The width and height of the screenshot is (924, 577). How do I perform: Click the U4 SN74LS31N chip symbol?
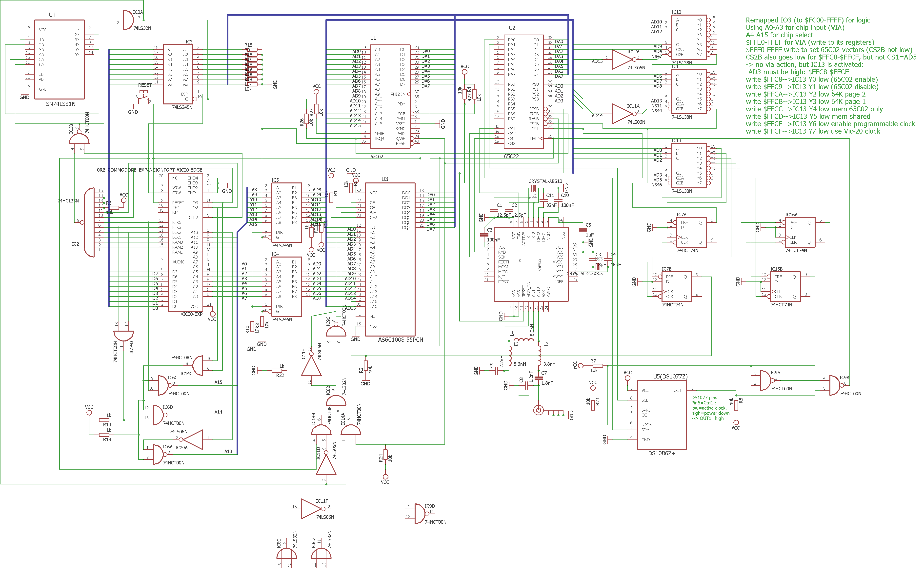(x=59, y=59)
